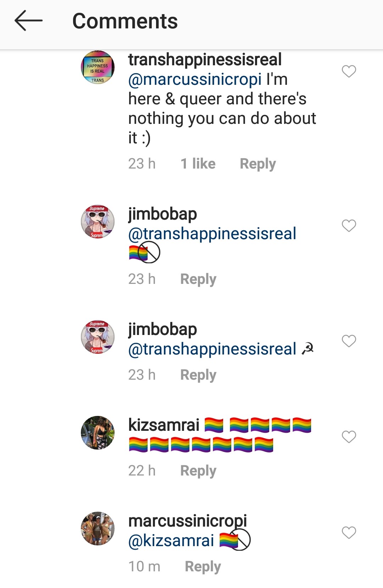Tap the back arrow in the header
The image size is (383, 588).
click(28, 21)
